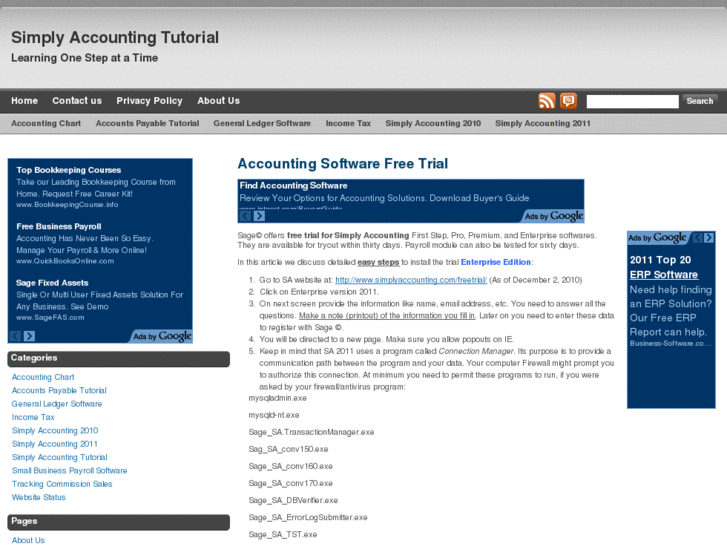Click Sage_SA_ErrorLogSubmitter.exe text
Image resolution: width=727 pixels, height=545 pixels.
(308, 518)
